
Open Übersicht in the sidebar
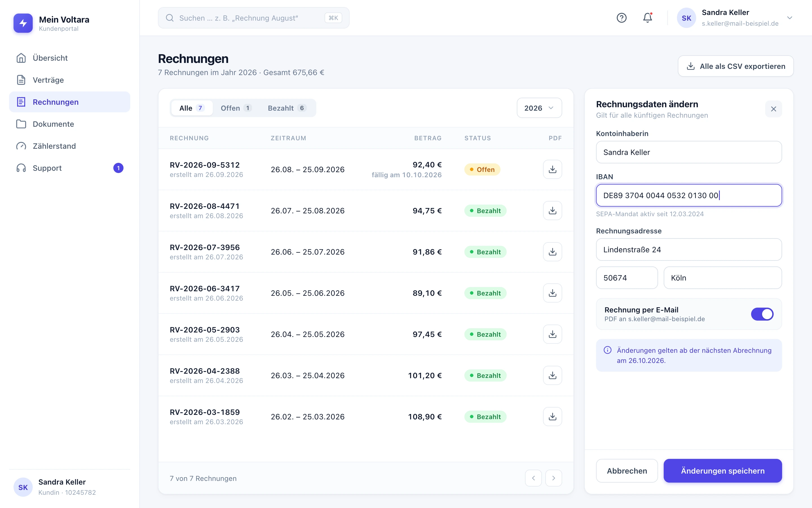click(x=69, y=58)
